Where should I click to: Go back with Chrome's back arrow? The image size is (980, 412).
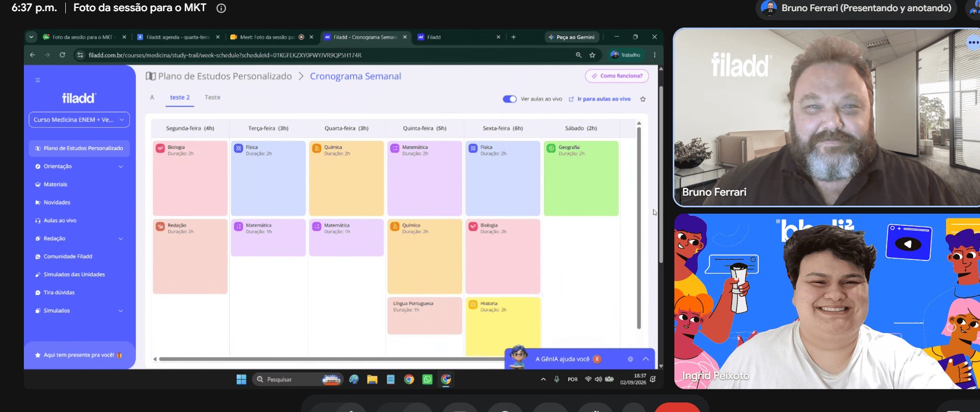(32, 55)
